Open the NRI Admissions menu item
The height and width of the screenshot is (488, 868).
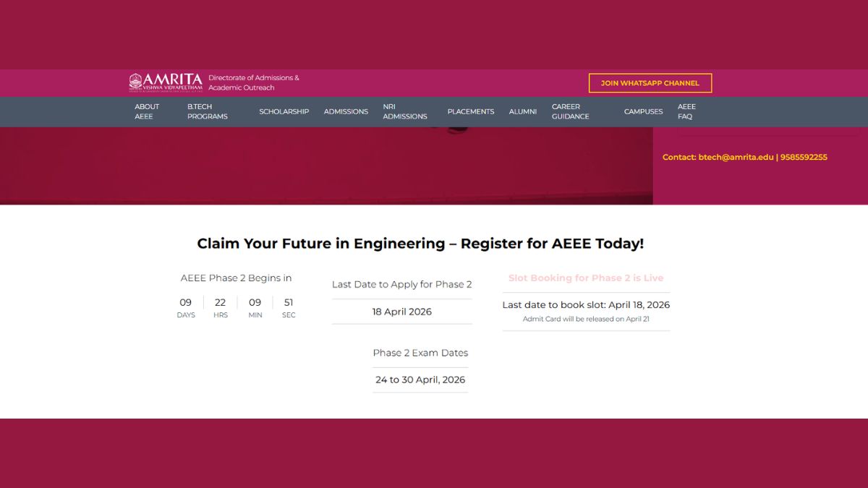[405, 111]
